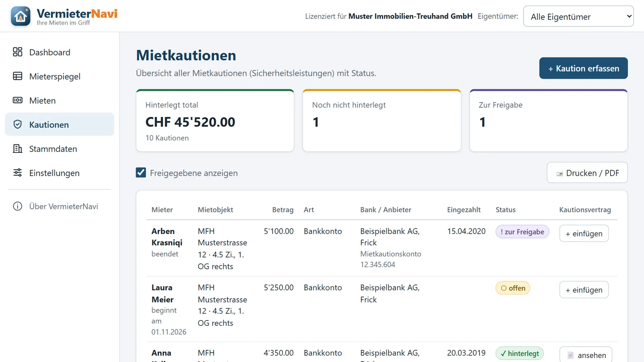
Task: Click einfügen for Laura Meier
Action: point(584,290)
